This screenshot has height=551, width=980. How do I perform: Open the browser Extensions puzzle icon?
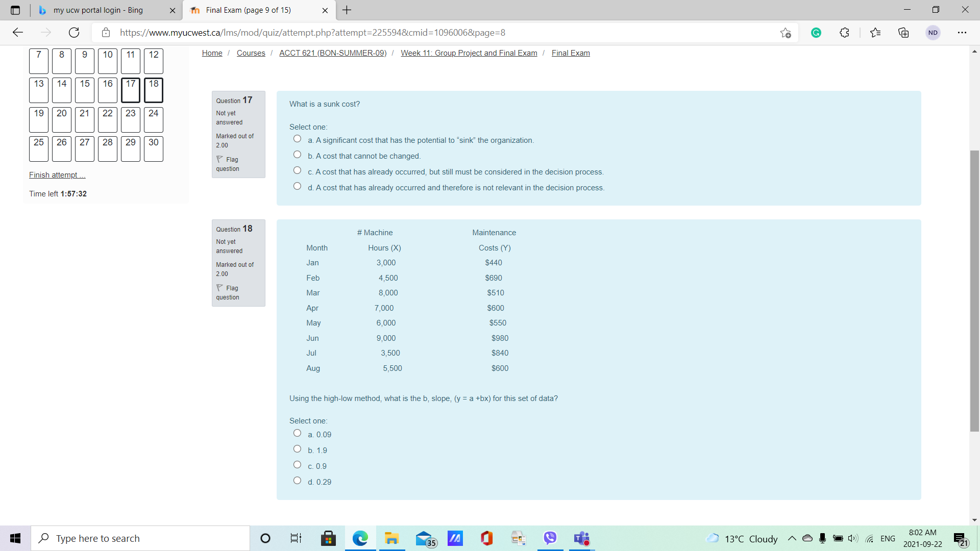[x=845, y=33]
